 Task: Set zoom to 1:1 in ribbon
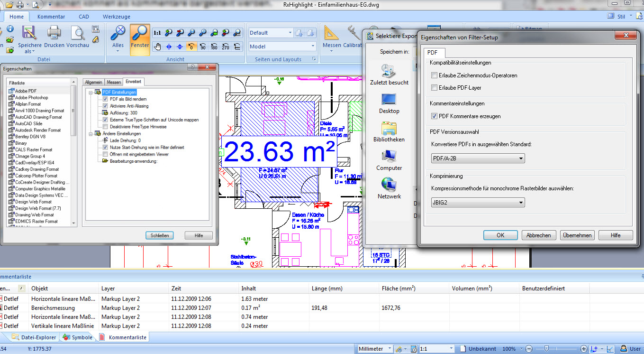(157, 33)
